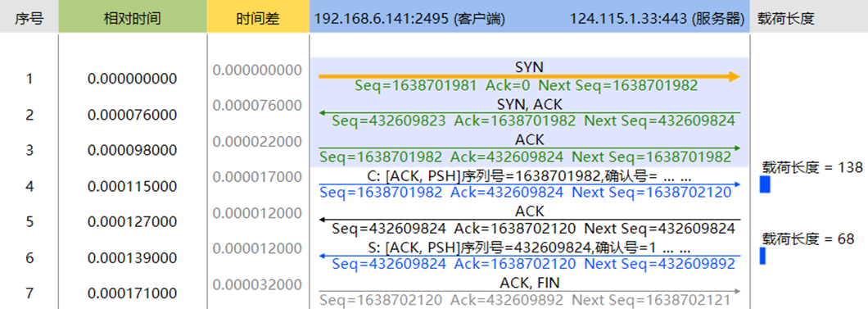The image size is (868, 309).
Task: Click the 载荷长度 = 138 label
Action: (812, 167)
